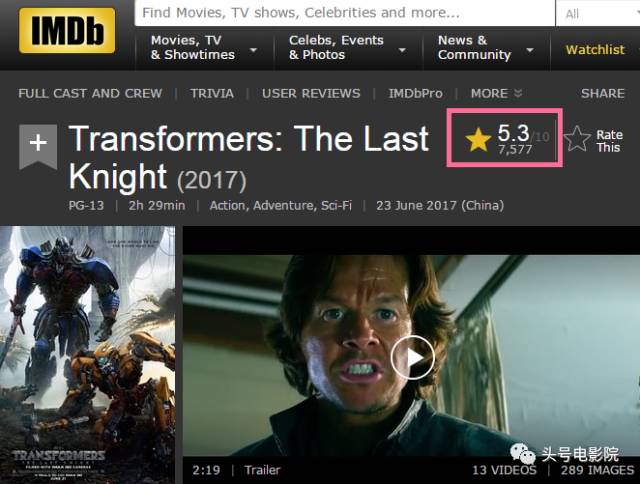The width and height of the screenshot is (640, 484).
Task: Click the gold star rating 5.3
Action: [x=507, y=138]
